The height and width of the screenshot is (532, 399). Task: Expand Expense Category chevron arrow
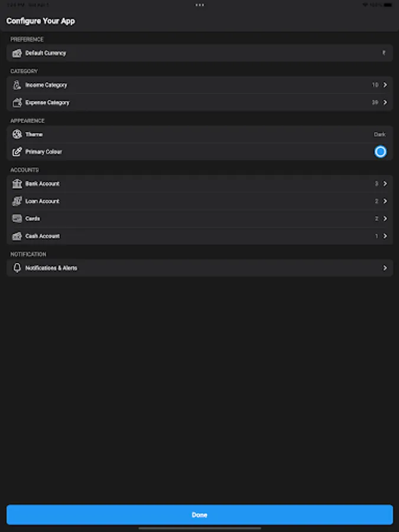tap(385, 102)
